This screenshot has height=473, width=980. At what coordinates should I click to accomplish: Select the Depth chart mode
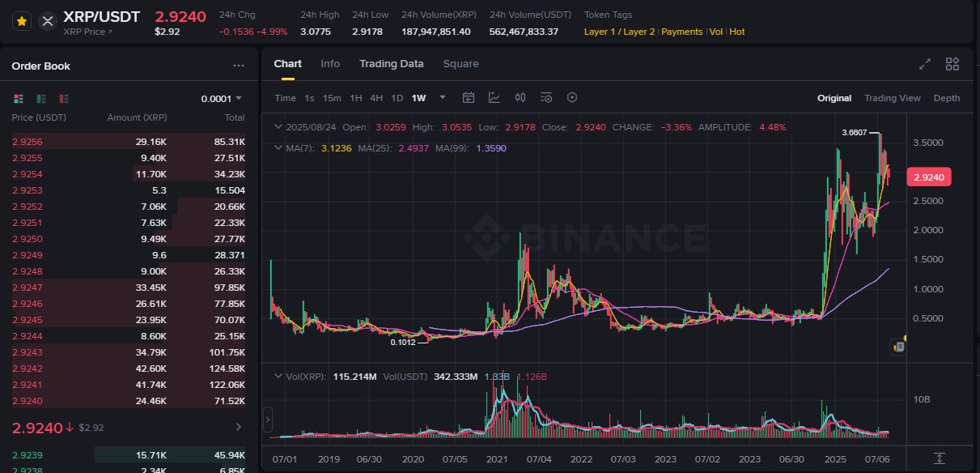click(947, 98)
